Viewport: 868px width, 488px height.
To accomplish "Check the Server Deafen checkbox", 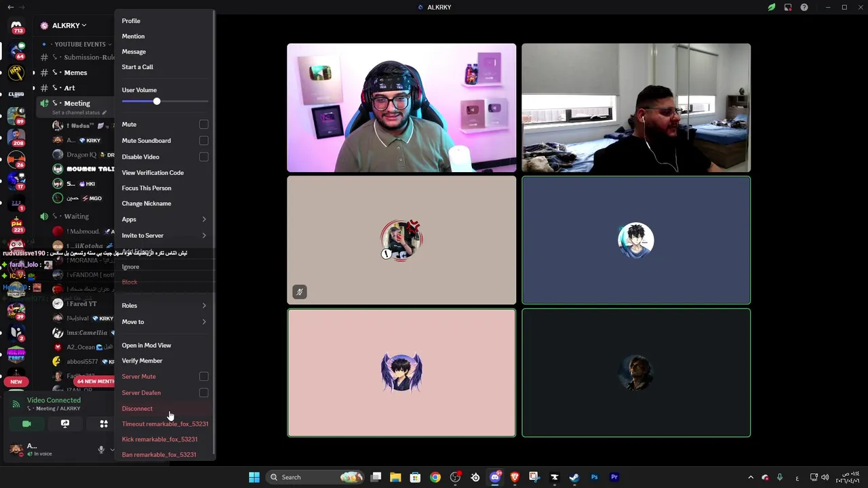I will (x=203, y=392).
